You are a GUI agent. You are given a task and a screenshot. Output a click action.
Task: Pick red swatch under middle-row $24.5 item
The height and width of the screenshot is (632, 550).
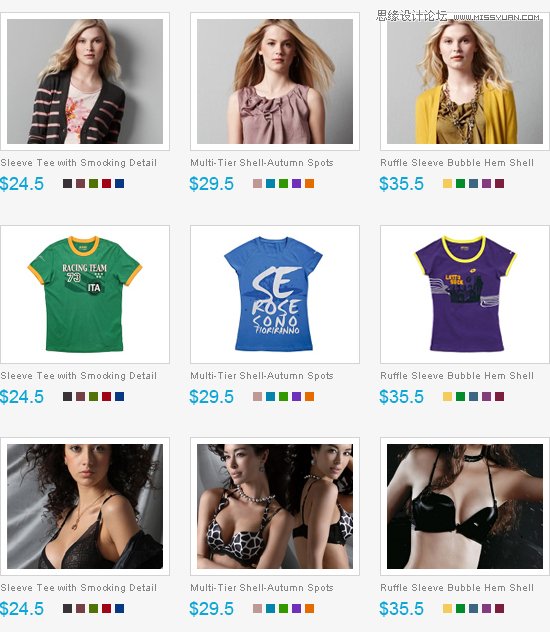[x=106, y=397]
